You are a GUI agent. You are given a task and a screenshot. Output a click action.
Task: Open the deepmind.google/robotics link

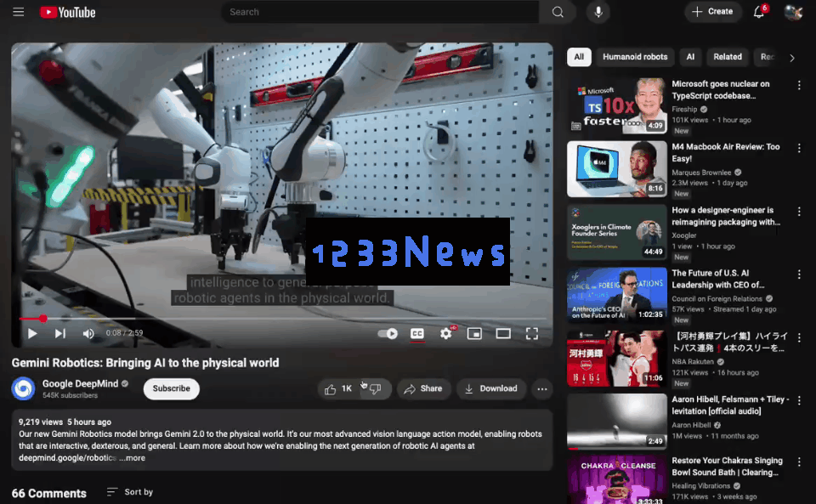point(68,458)
